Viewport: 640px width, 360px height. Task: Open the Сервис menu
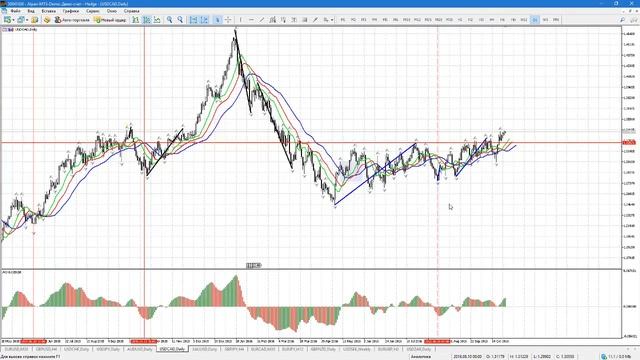tap(93, 11)
